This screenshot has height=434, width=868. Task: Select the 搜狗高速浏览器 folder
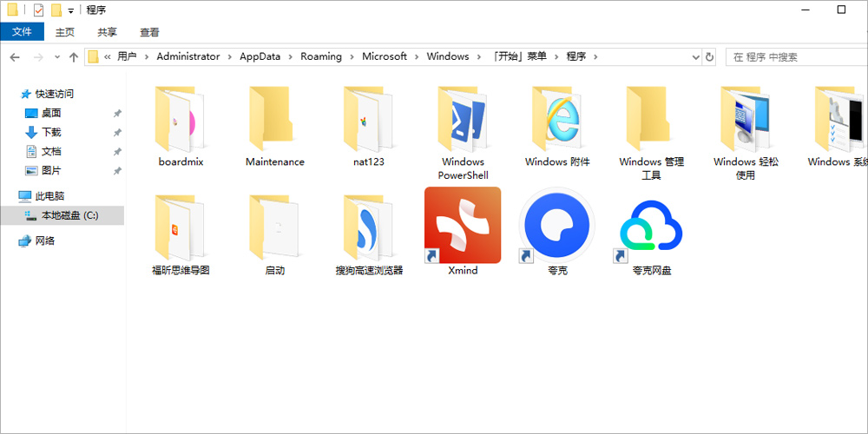tap(369, 234)
